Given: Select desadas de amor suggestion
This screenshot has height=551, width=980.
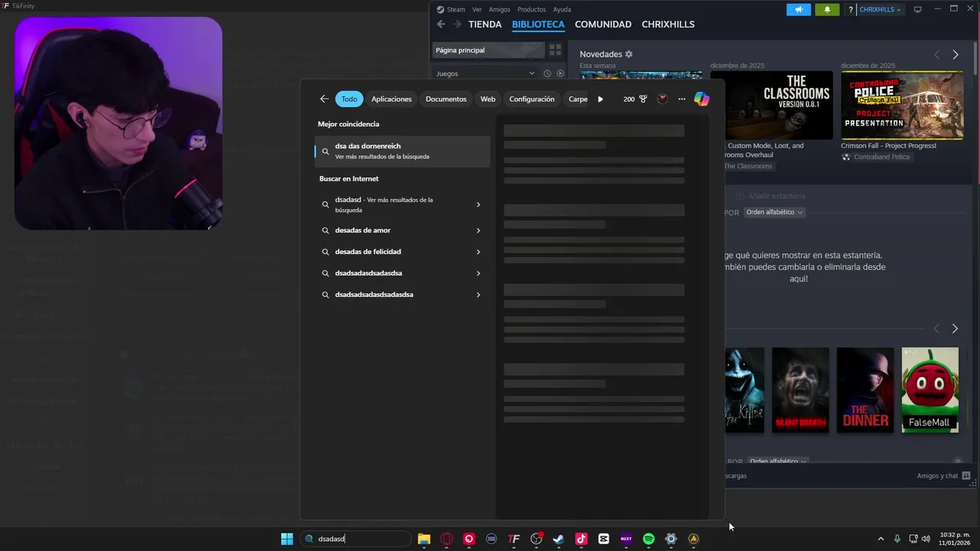Looking at the screenshot, I should coord(363,230).
